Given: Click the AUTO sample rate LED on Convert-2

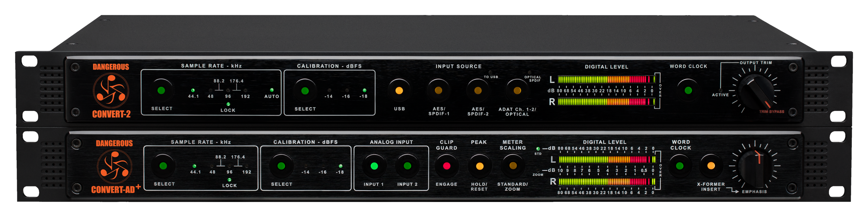Looking at the screenshot, I should pos(272,90).
